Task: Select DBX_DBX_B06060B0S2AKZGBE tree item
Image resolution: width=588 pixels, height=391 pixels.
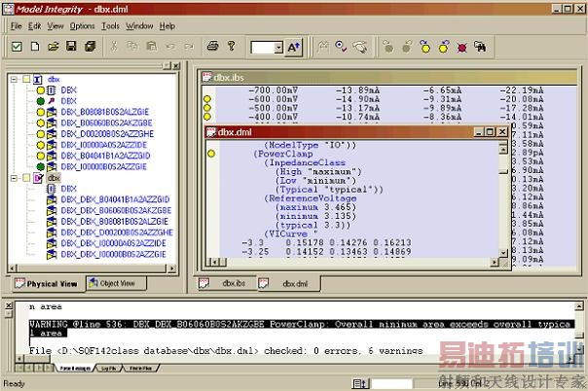Action: 116,210
